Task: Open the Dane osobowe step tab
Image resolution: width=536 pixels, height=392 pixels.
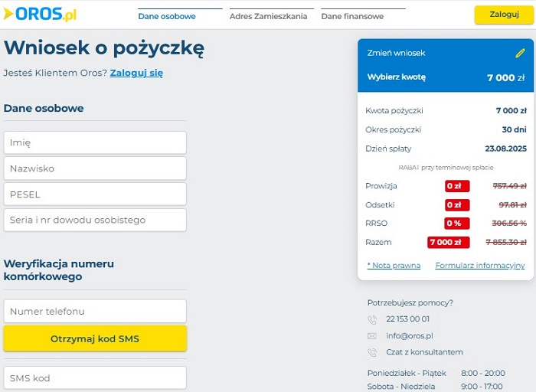Action: pos(167,16)
